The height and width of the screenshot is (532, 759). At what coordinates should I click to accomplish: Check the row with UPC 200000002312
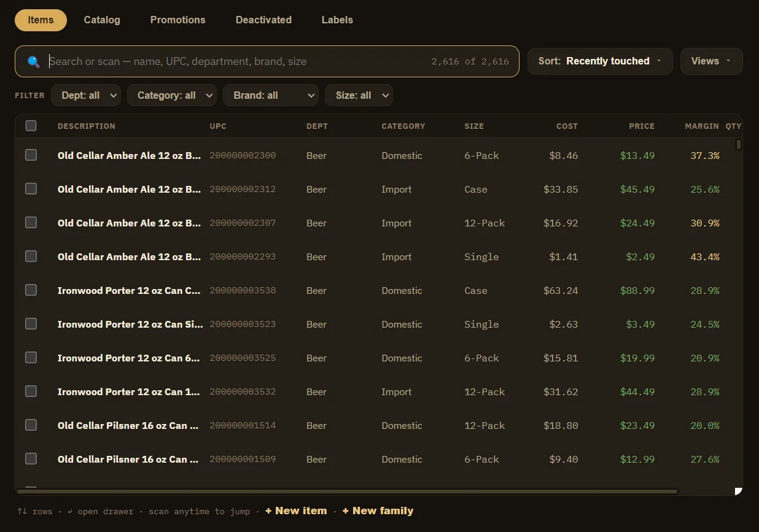point(31,189)
